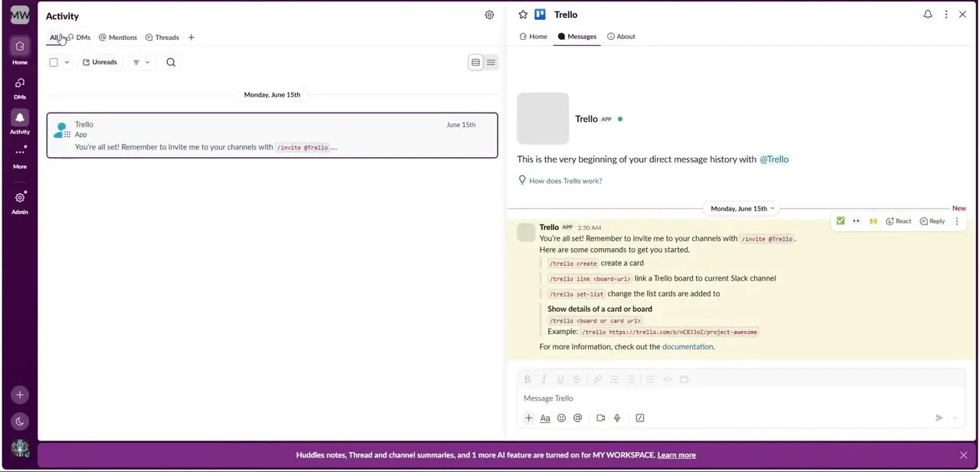Expand the Monday, June 15th date dropdown
The height and width of the screenshot is (472, 980).
tap(742, 208)
